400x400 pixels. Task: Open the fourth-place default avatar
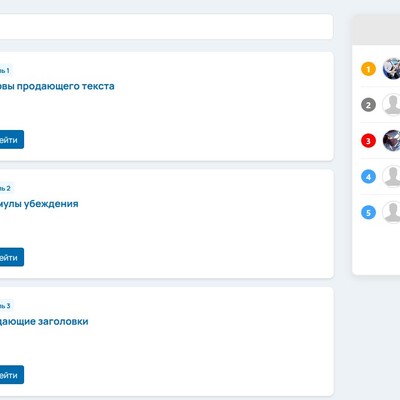tap(391, 176)
